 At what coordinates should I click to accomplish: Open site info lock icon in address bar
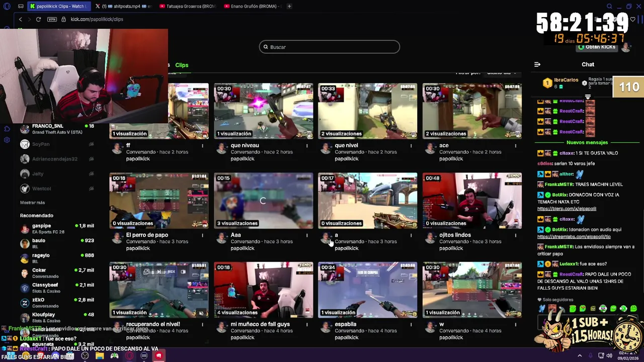63,19
